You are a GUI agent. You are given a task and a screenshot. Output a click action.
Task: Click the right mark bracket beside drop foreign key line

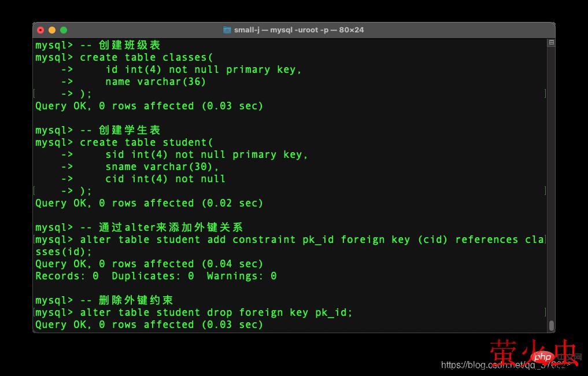[x=545, y=312]
